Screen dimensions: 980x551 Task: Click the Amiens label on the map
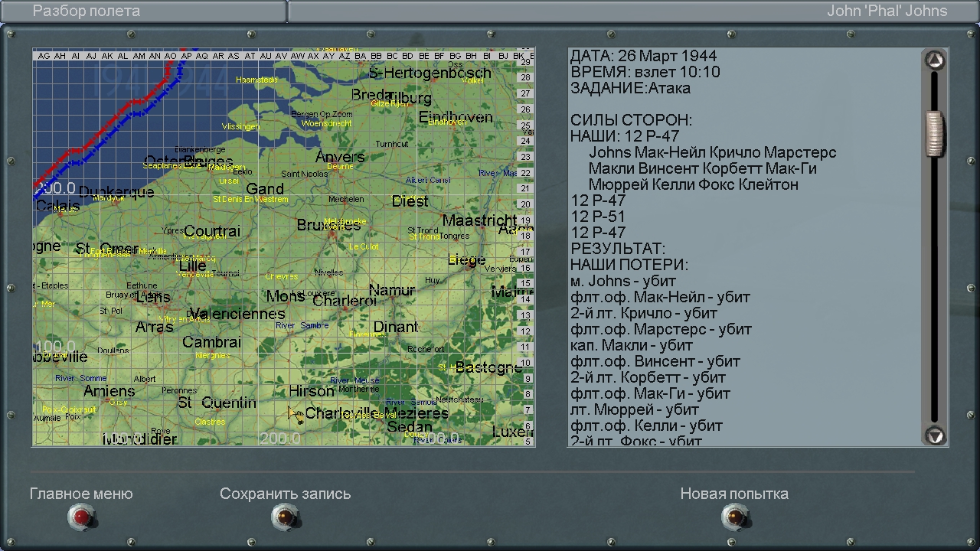click(x=109, y=391)
